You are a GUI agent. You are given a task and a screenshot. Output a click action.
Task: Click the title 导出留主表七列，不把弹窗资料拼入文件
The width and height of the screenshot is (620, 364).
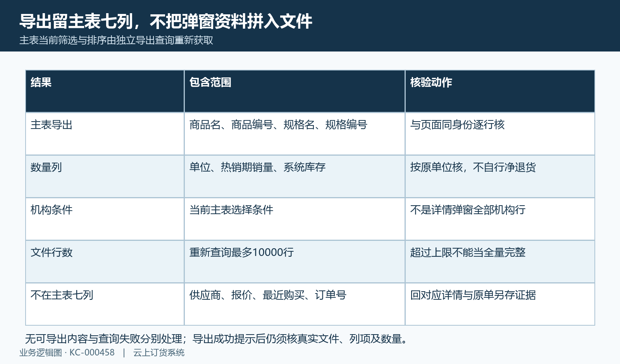point(166,21)
